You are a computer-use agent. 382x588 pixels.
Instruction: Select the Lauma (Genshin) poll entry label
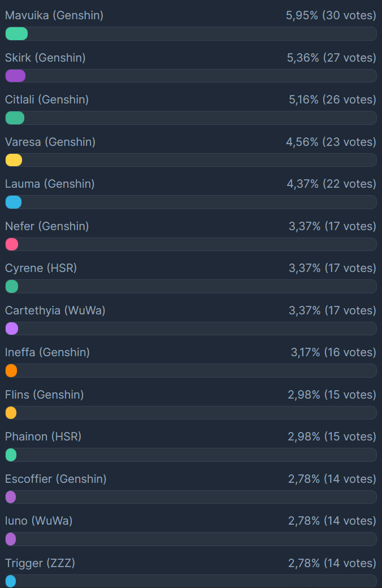pos(50,184)
